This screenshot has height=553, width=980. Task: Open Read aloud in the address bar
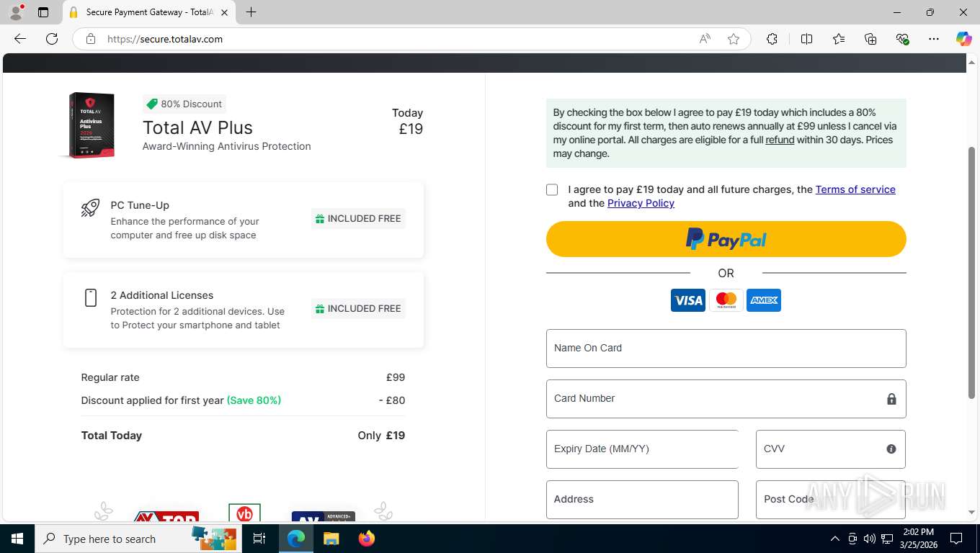click(x=705, y=39)
